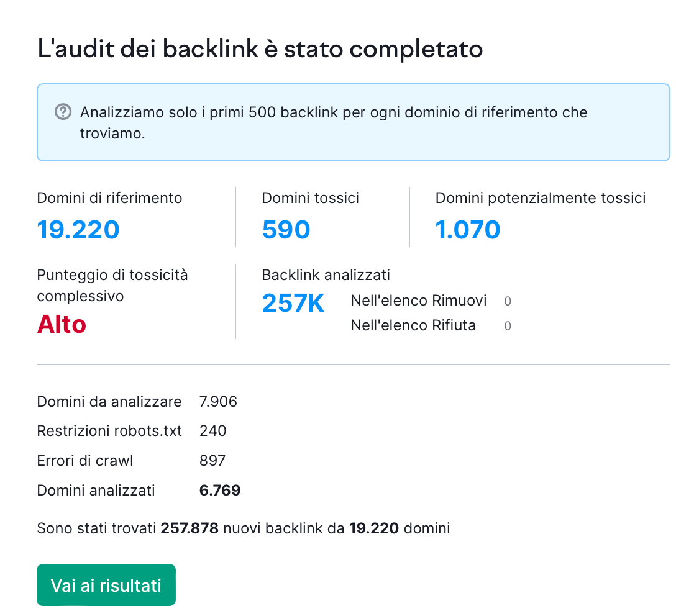Click the Domini di riferimento label

coord(110,198)
